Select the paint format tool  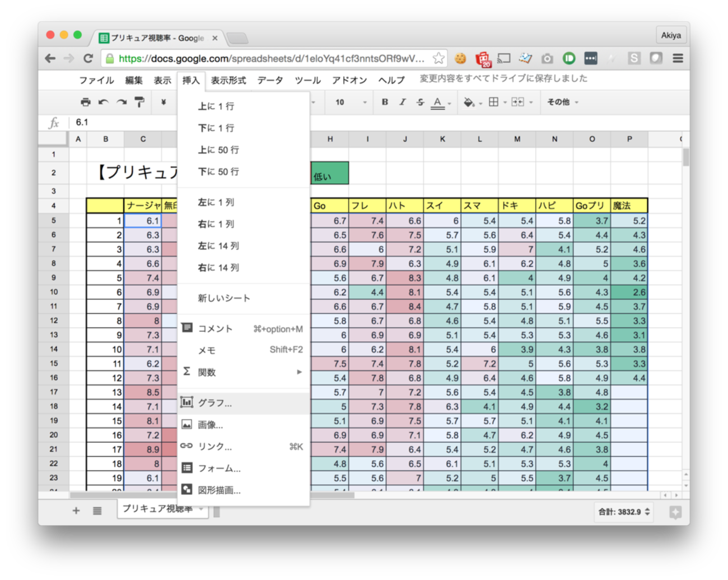point(139,102)
